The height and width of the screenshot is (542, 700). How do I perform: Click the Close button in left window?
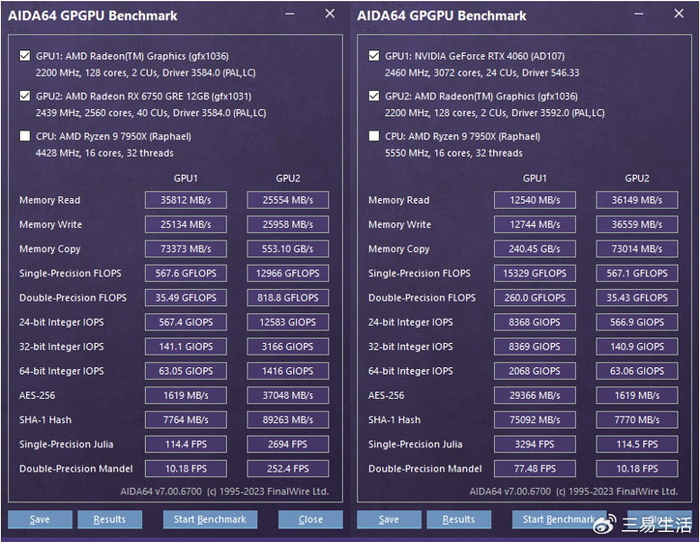click(310, 519)
